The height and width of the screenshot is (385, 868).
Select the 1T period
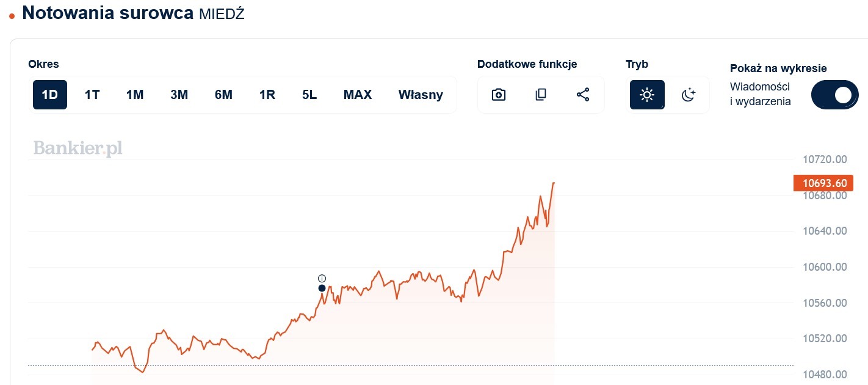click(x=92, y=95)
